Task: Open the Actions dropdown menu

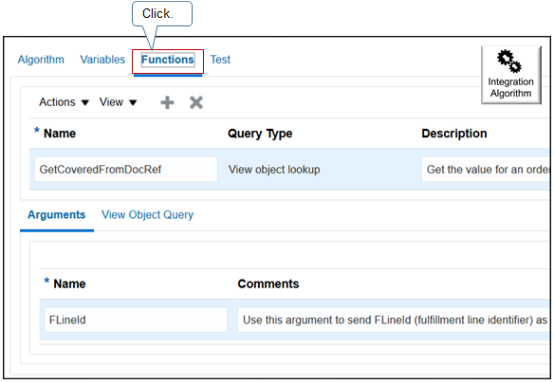Action: click(64, 102)
